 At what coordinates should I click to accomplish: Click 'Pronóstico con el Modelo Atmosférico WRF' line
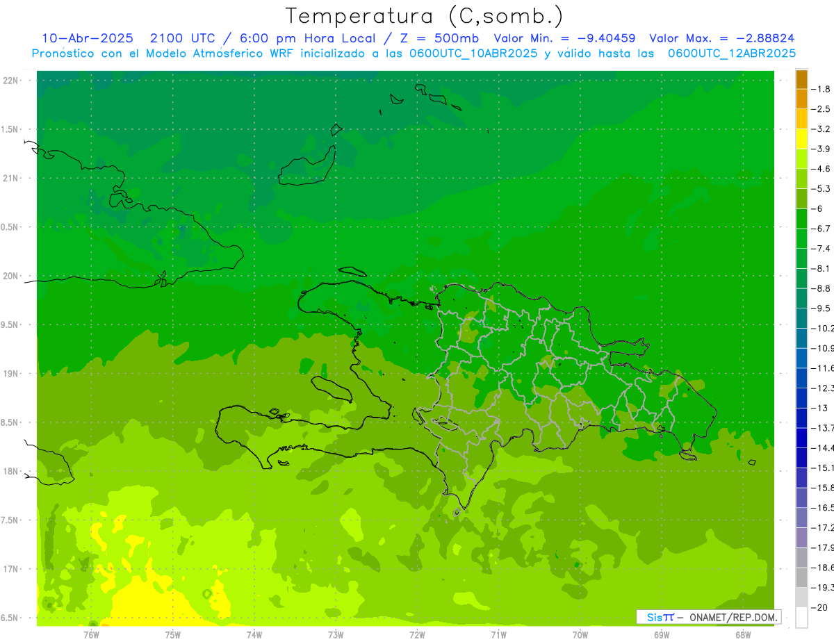[162, 53]
